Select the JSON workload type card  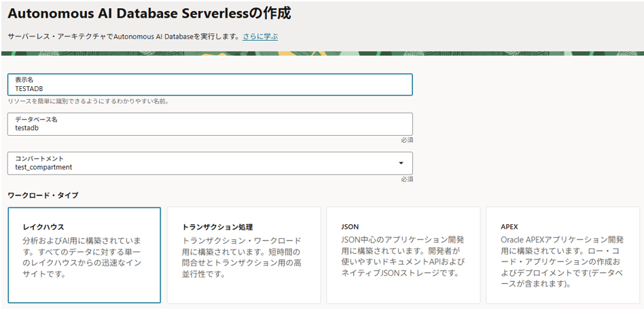(403, 255)
